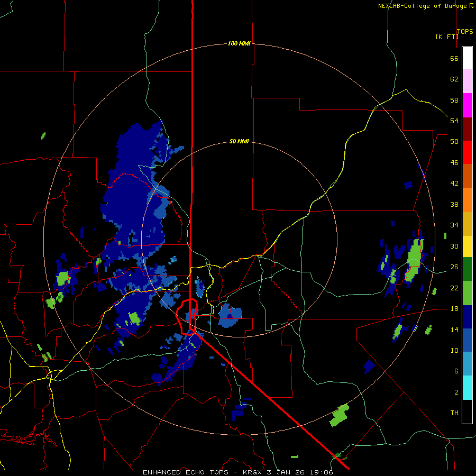
Task: Click the '3 JAN 26 19:06' timestamp
Action: [x=300, y=472]
